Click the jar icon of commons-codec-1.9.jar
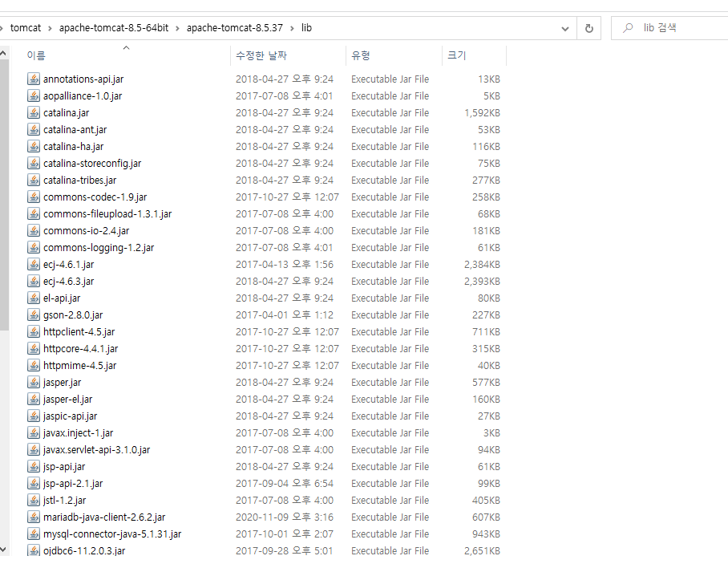 tap(34, 197)
